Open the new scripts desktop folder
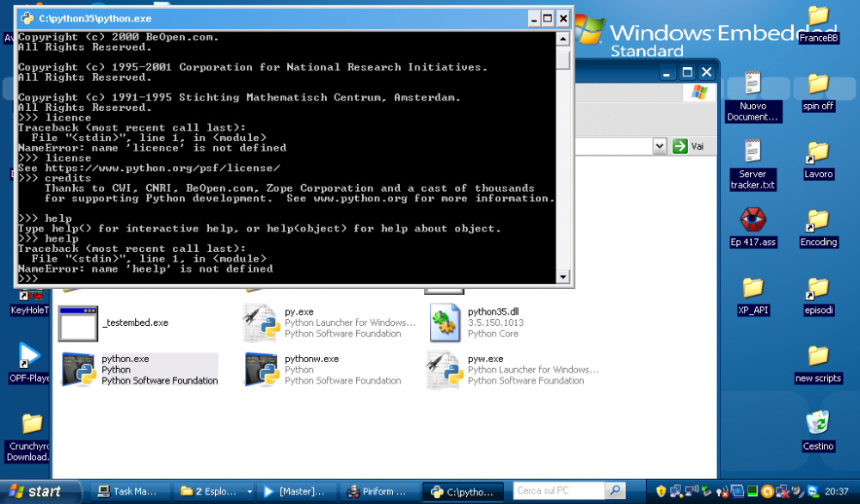This screenshot has width=860, height=504. (x=819, y=364)
